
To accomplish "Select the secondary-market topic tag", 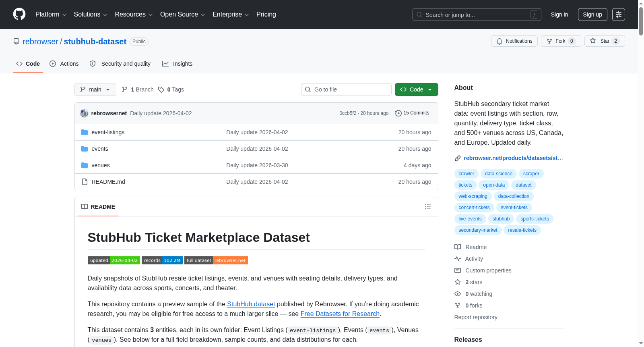I will pyautogui.click(x=478, y=230).
